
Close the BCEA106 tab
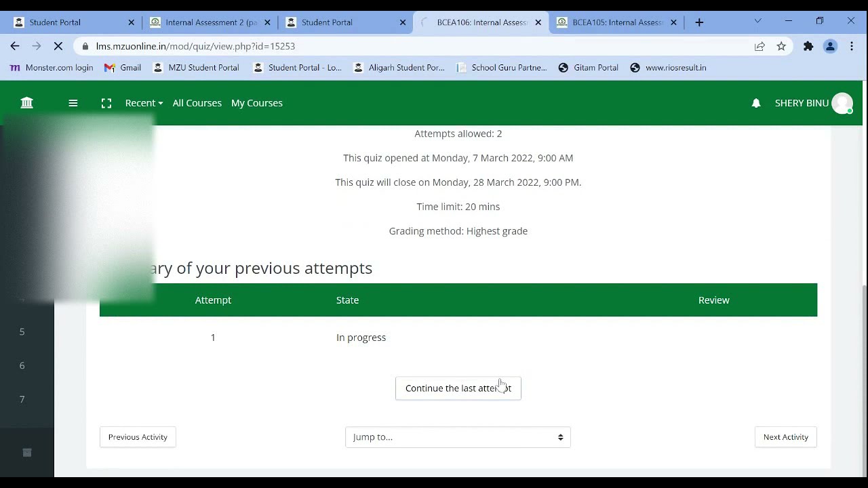point(538,22)
